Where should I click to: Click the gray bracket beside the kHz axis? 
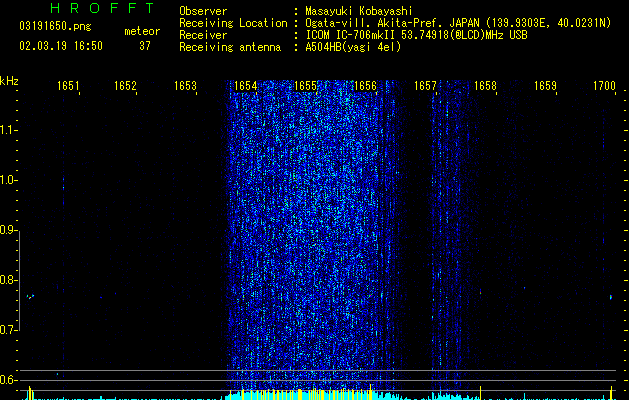(x=19, y=281)
